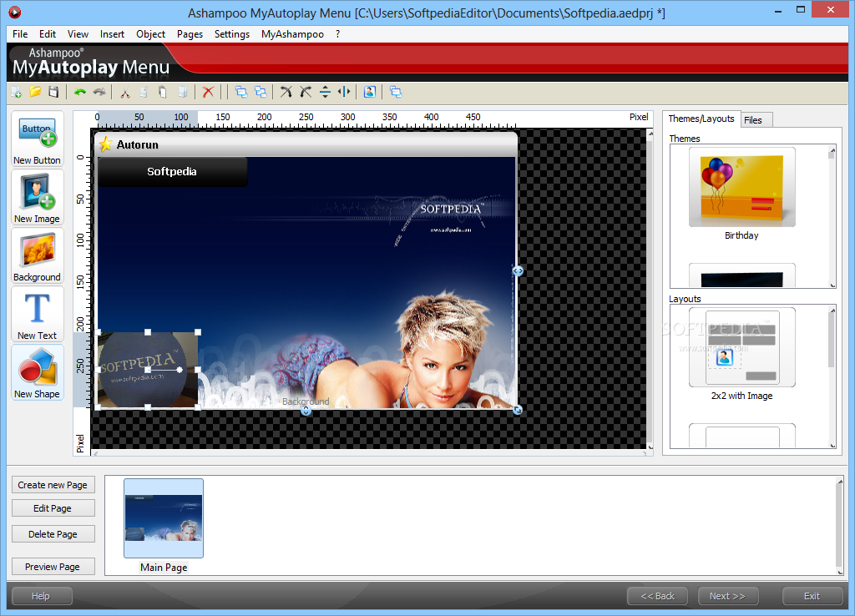
Task: Open the MyAshampoo menu
Action: point(292,33)
